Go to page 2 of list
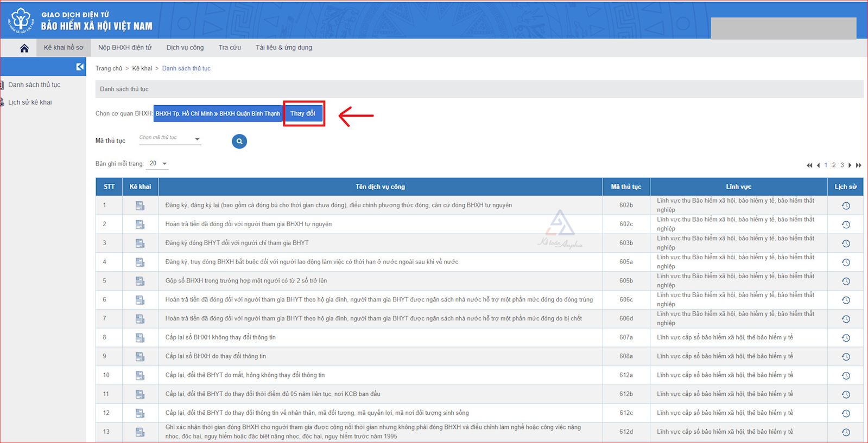868x443 pixels. tap(834, 165)
